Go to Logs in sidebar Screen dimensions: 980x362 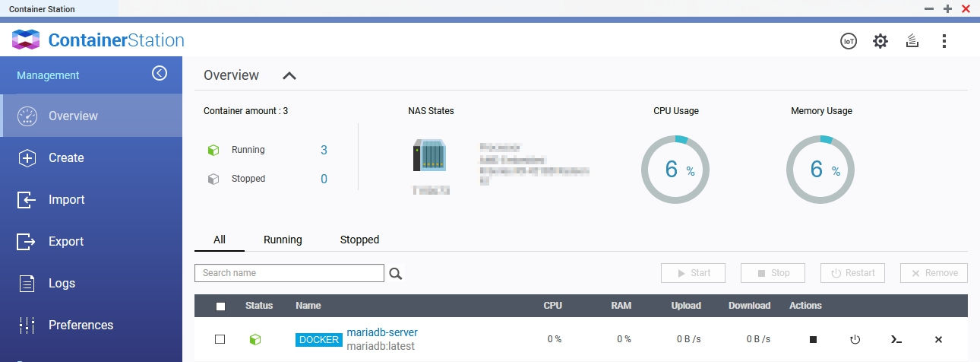[62, 283]
